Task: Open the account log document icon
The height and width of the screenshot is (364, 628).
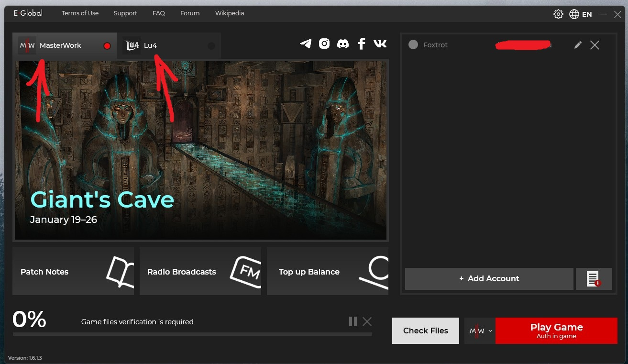Action: click(x=594, y=278)
